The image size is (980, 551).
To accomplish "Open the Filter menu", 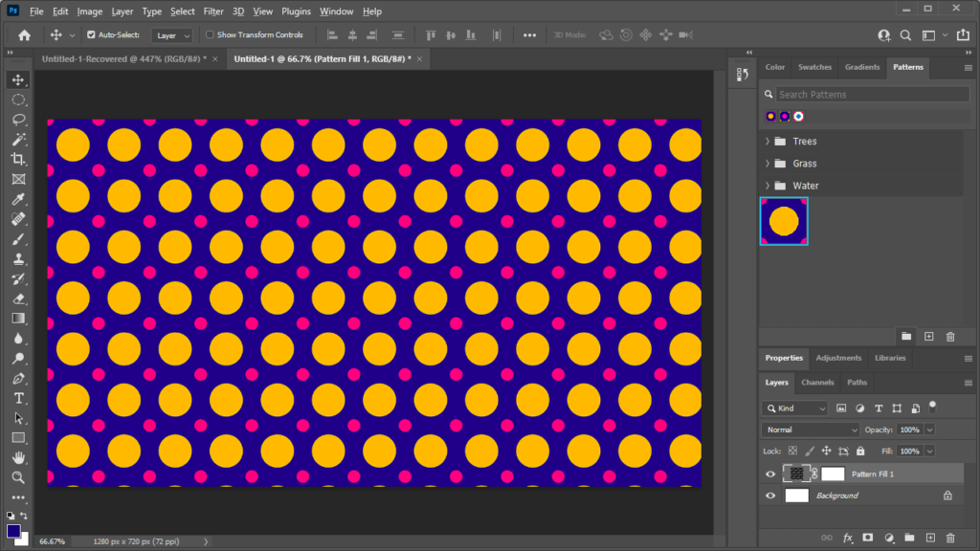I will coord(213,11).
